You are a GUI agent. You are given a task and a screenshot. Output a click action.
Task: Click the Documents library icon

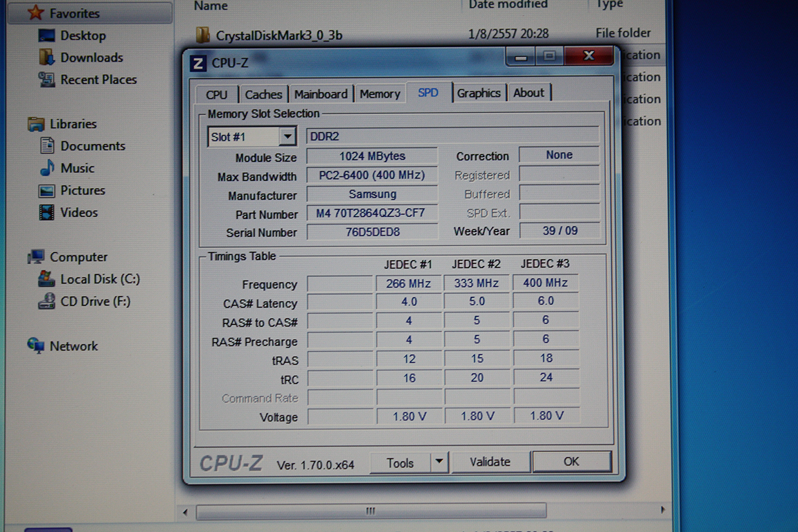click(47, 145)
